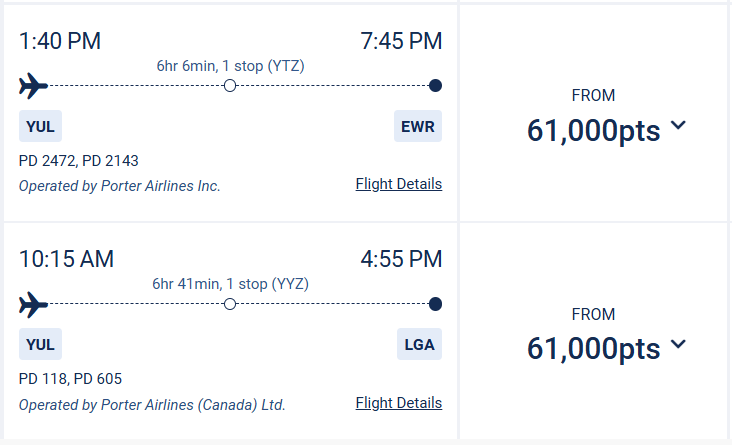Expand fare options for the EWR flight chevron
This screenshot has height=445, width=732.
pos(679,126)
